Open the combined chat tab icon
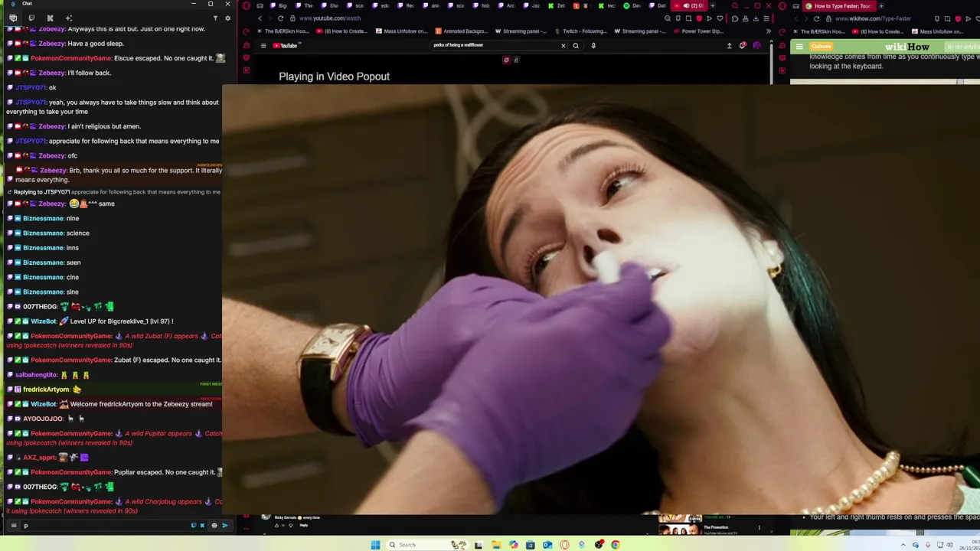 (x=13, y=18)
